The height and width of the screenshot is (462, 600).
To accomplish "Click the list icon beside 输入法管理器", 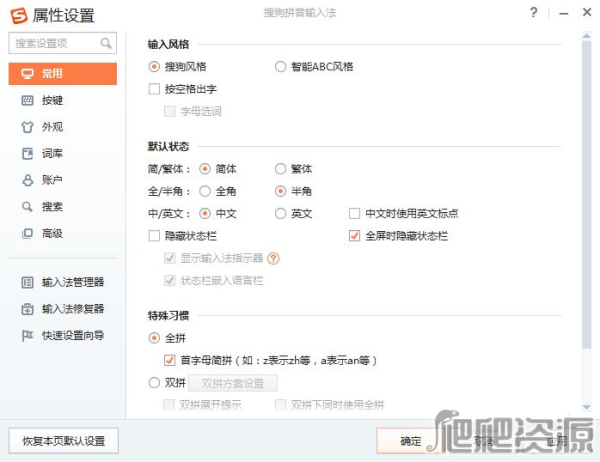I will [x=27, y=282].
